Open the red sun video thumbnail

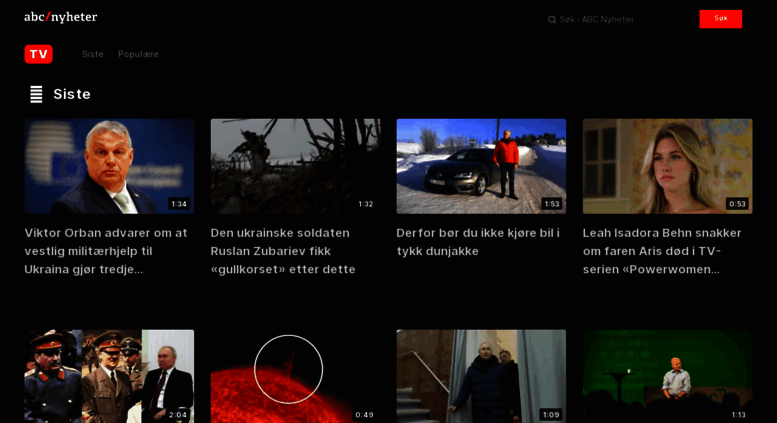point(295,376)
